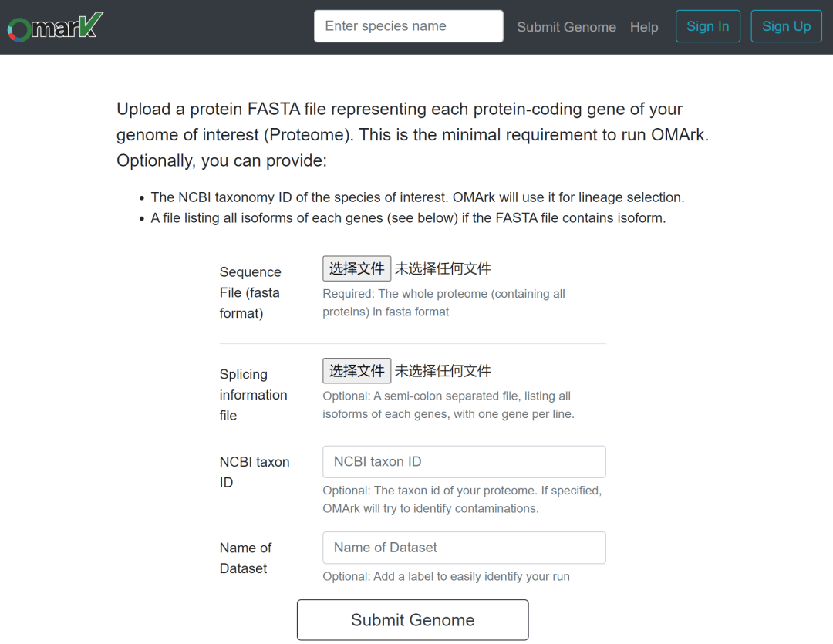Image resolution: width=833 pixels, height=644 pixels.
Task: Click the 'NCBI taxon ID' form label
Action: [x=254, y=472]
